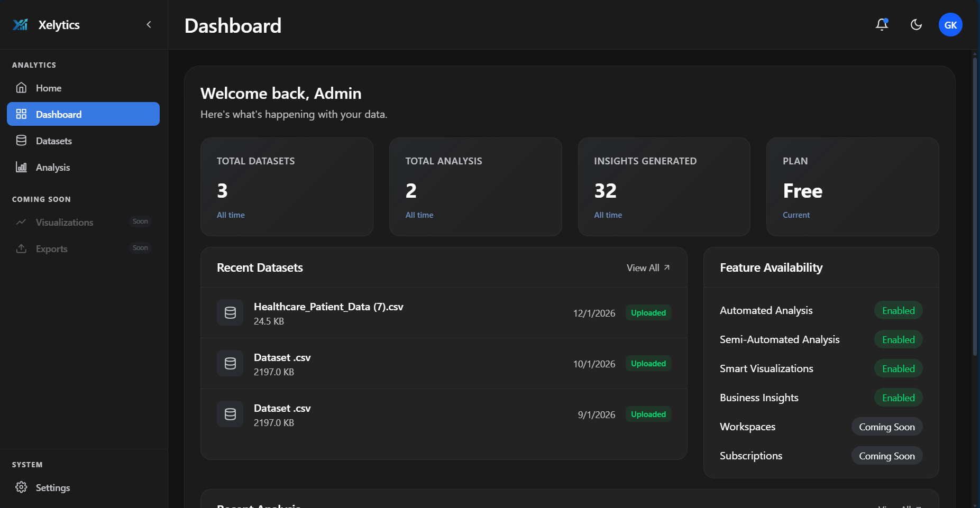This screenshot has width=980, height=508.
Task: Expand the GK profile avatar menu
Action: pos(950,24)
